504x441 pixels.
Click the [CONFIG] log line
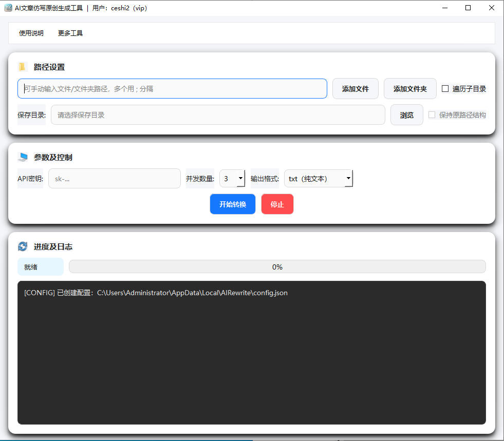(156, 293)
